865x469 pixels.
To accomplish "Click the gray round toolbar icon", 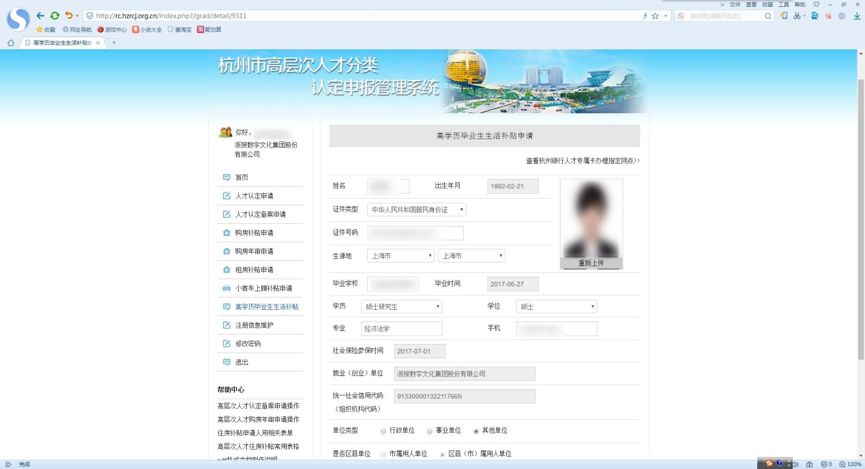I will [842, 16].
